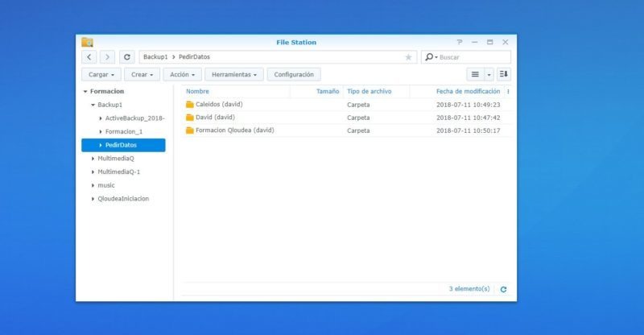Open the sort order icon
644x335 pixels.
tap(504, 74)
